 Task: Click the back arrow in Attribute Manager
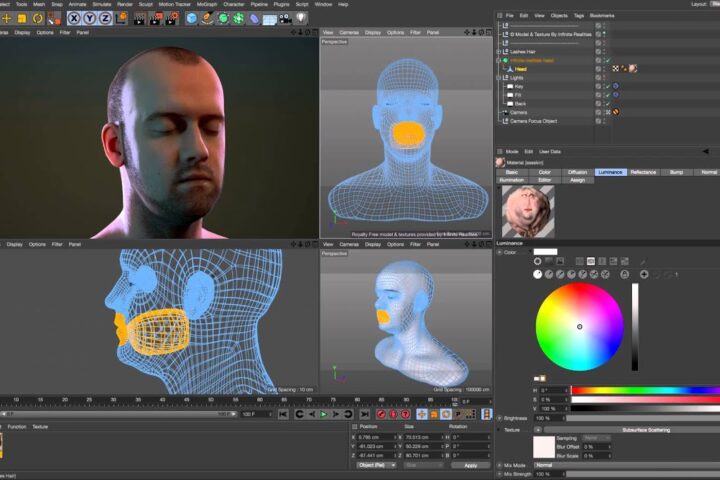[x=706, y=151]
